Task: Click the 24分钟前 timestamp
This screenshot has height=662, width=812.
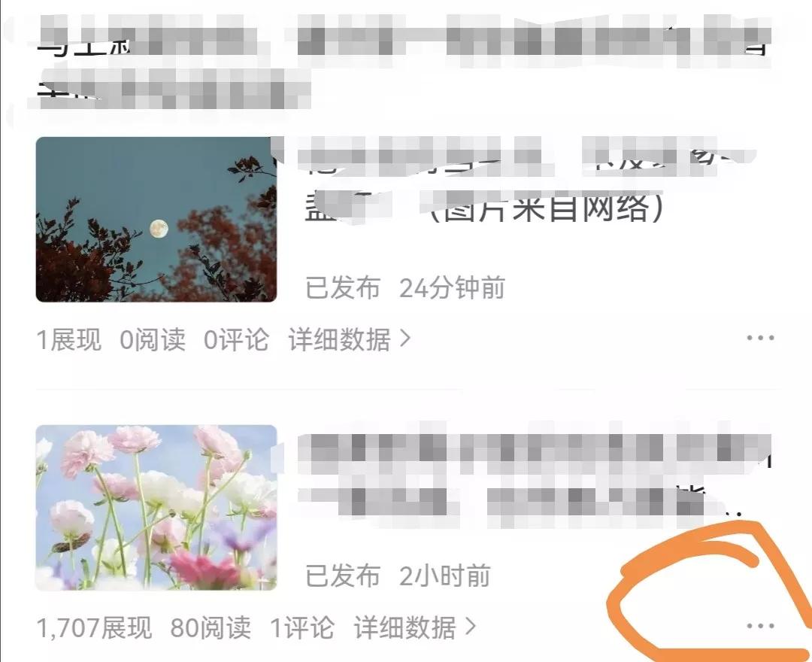Action: pos(452,287)
